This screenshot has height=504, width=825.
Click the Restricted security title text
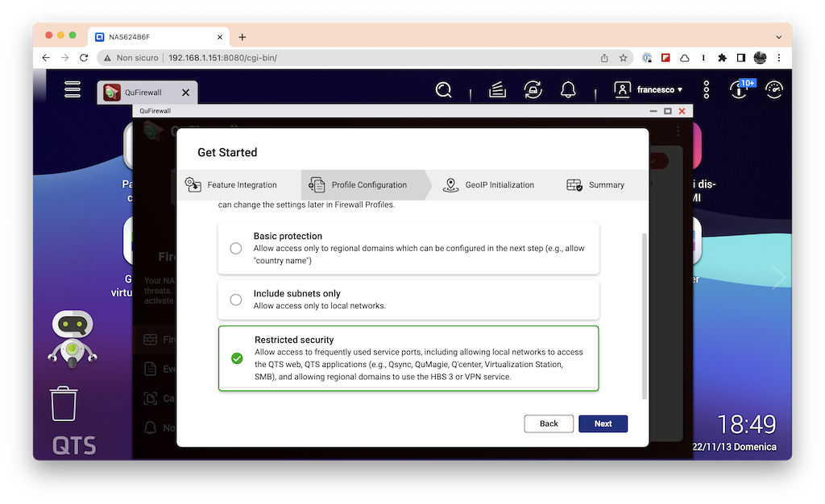click(294, 340)
